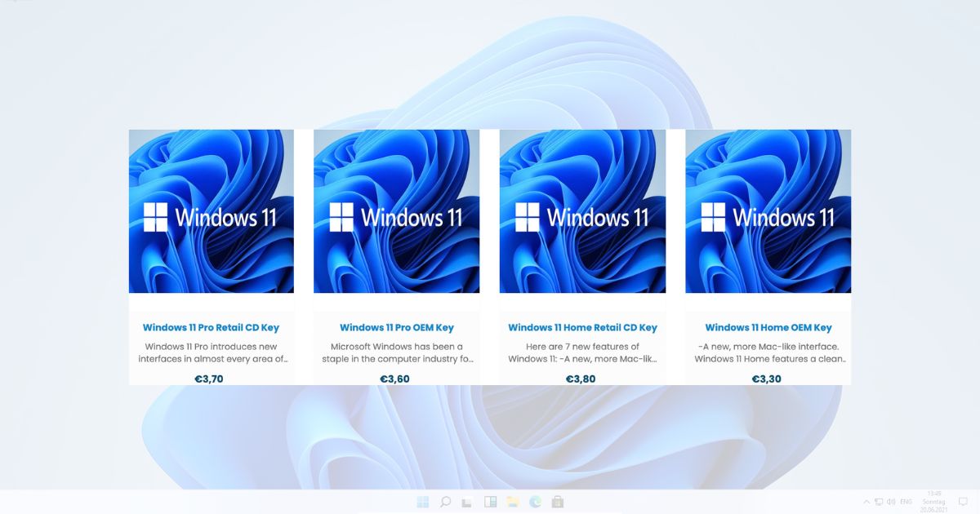
Task: Click the Windows 11 Home Retail CD Key image
Action: pos(583,211)
